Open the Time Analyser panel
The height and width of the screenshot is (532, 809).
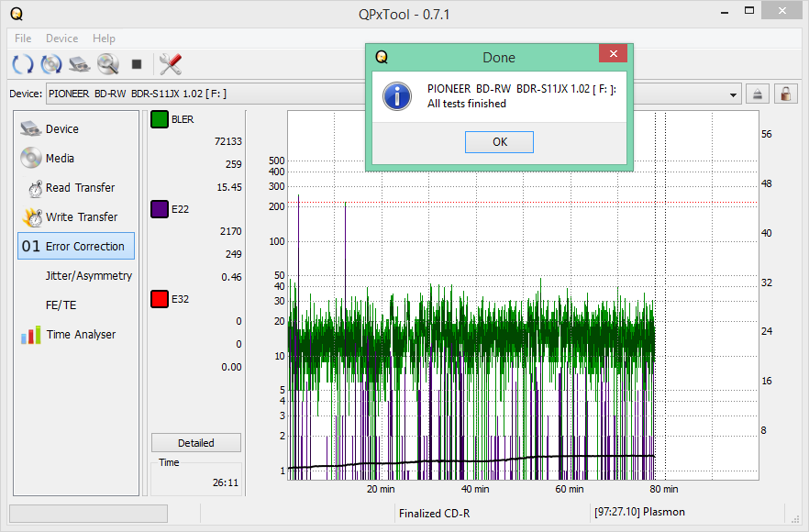(x=76, y=335)
